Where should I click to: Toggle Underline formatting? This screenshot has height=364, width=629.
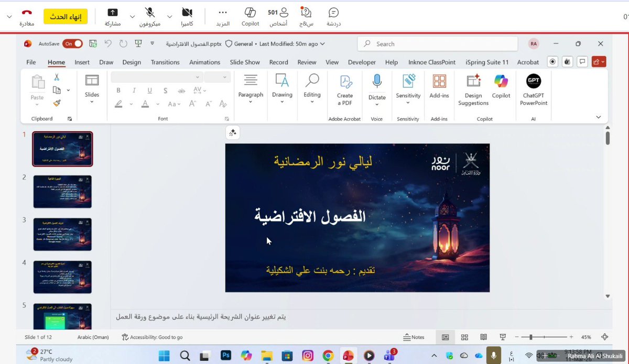point(150,90)
